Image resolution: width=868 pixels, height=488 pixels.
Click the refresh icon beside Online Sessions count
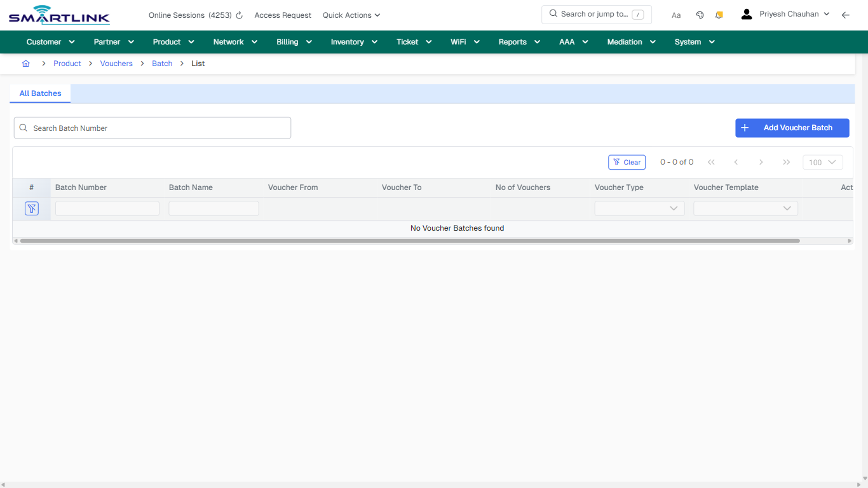click(239, 15)
